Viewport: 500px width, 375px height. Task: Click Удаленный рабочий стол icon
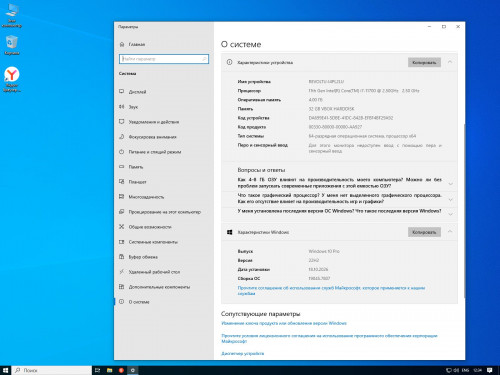(122, 272)
